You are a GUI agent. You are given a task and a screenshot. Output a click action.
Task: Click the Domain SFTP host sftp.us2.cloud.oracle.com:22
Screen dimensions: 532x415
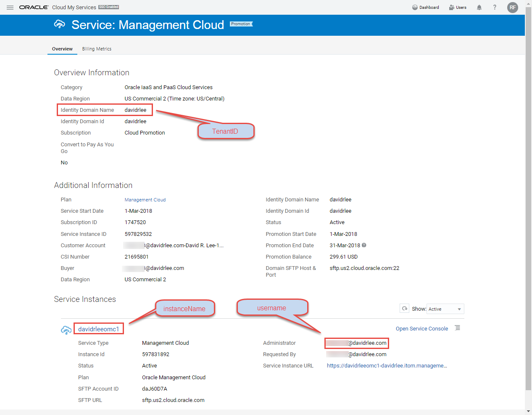click(365, 268)
